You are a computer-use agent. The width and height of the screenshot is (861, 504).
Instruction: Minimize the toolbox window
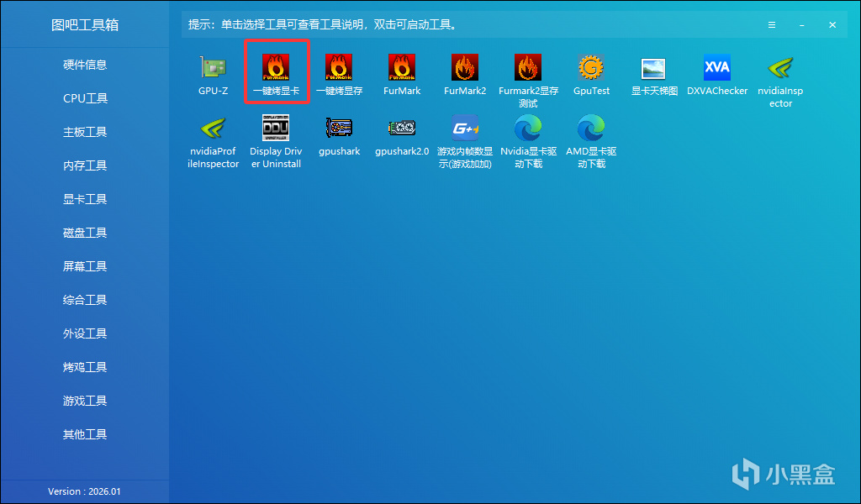tap(801, 25)
